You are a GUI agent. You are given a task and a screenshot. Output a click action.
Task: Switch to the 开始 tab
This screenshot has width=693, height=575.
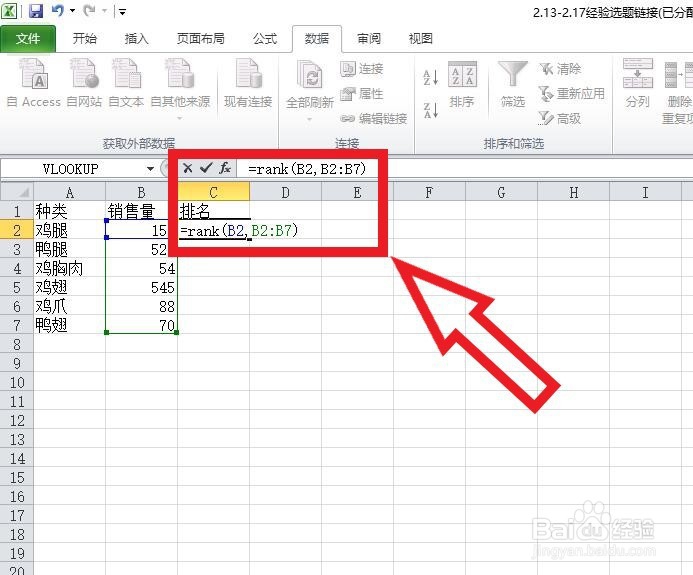(x=84, y=39)
